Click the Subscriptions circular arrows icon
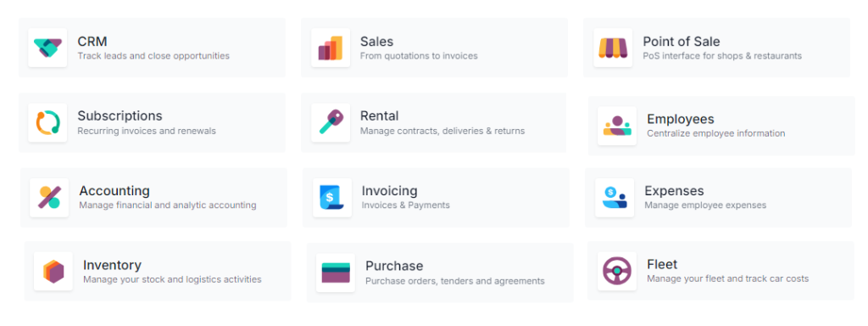 (x=47, y=122)
